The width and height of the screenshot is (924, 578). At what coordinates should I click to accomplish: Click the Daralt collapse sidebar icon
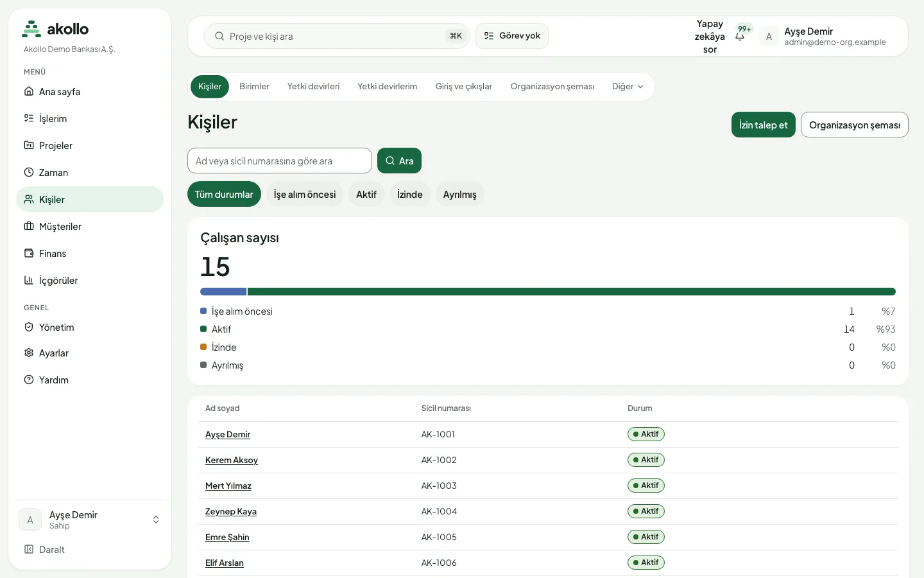click(x=29, y=549)
